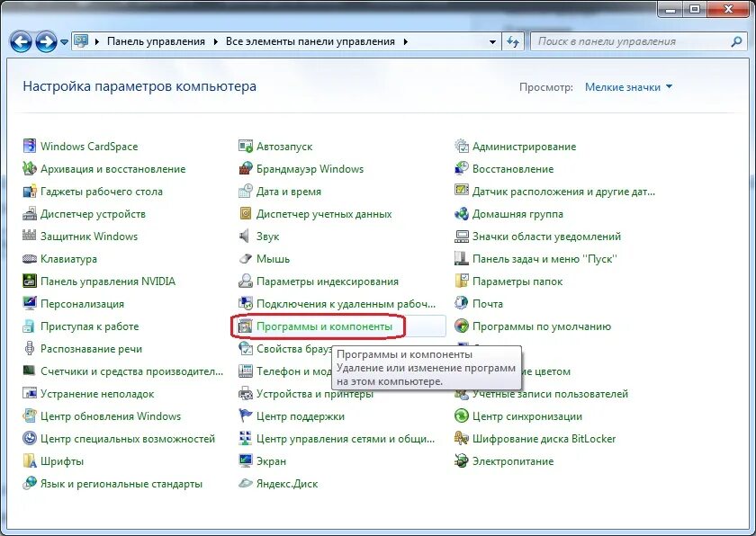Image resolution: width=756 pixels, height=536 pixels.
Task: Click the Backup and Restore (Архивация) icon
Action: tap(30, 168)
